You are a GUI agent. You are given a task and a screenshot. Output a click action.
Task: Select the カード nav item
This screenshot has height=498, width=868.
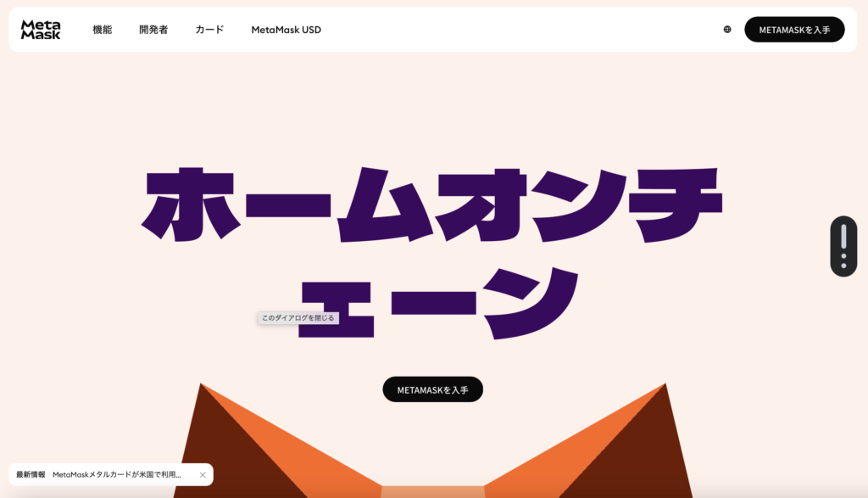(x=209, y=30)
